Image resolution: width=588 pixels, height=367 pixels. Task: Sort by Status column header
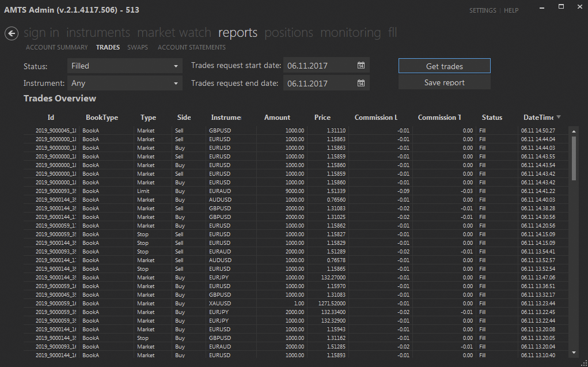coord(492,118)
